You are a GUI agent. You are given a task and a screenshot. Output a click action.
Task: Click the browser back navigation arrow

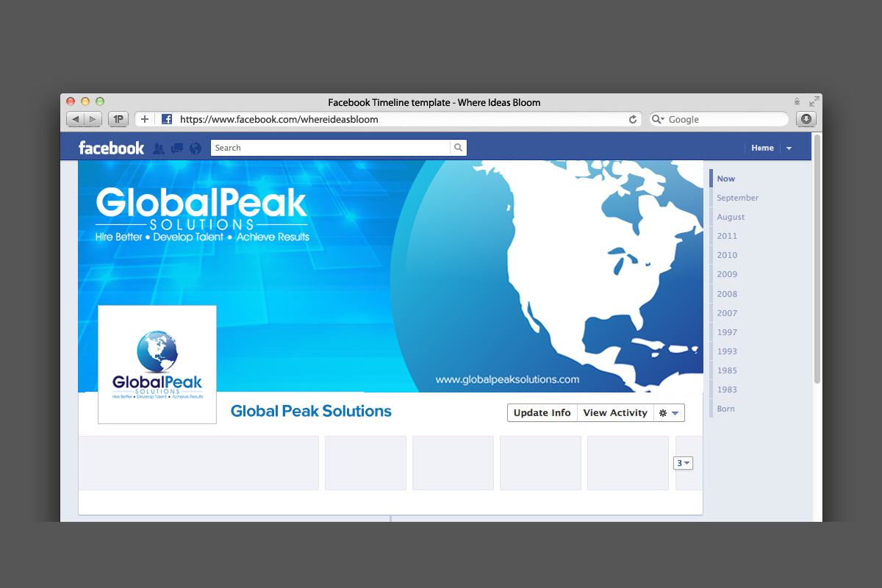[75, 118]
